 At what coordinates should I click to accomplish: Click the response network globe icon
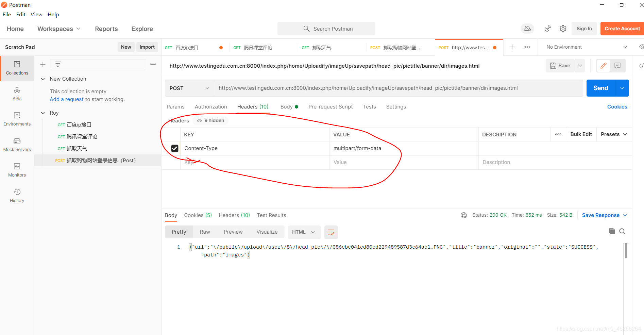[464, 215]
